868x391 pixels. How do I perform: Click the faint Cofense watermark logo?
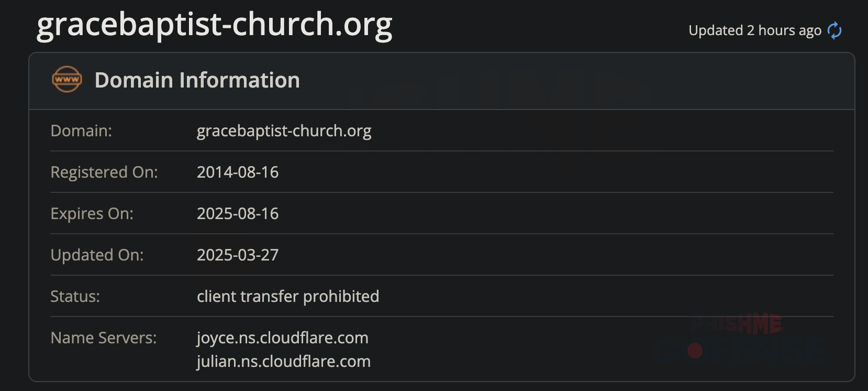pyautogui.click(x=738, y=351)
